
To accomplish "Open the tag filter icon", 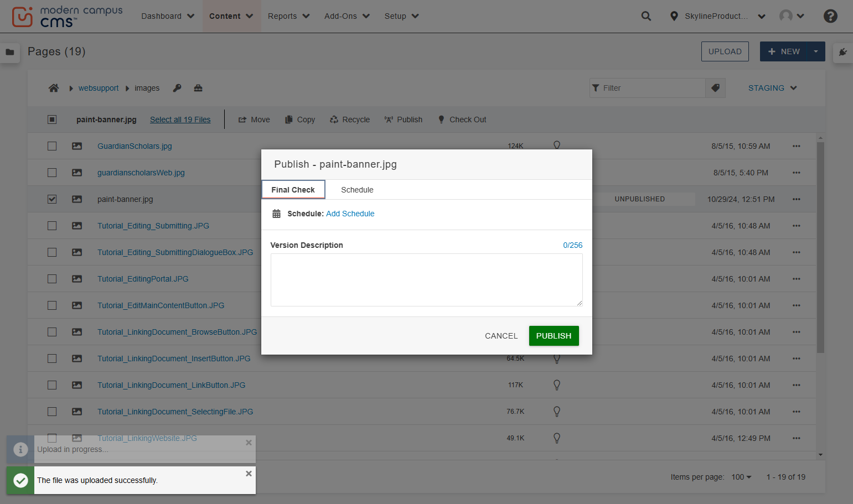I will point(715,88).
